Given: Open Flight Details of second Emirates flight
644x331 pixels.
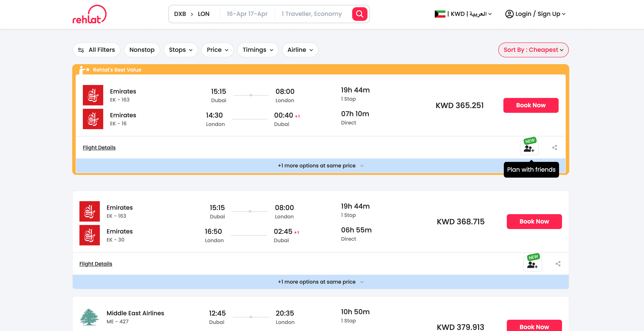Looking at the screenshot, I should pos(96,264).
